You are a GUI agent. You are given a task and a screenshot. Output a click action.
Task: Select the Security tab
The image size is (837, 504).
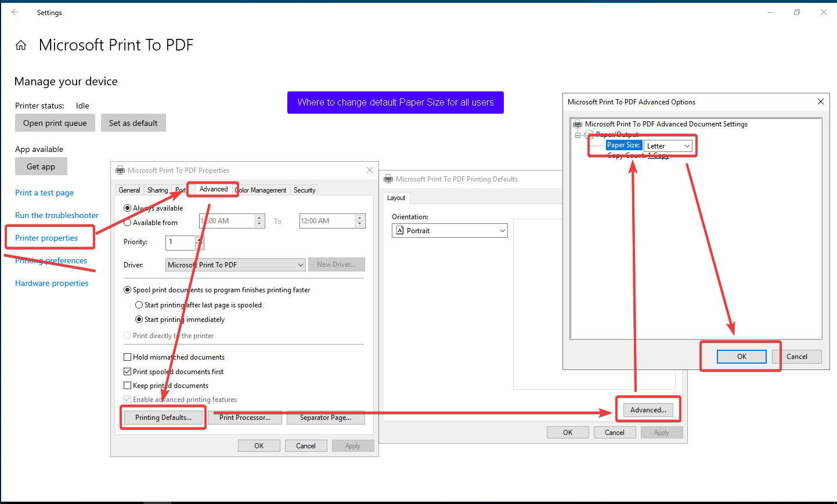pyautogui.click(x=305, y=190)
